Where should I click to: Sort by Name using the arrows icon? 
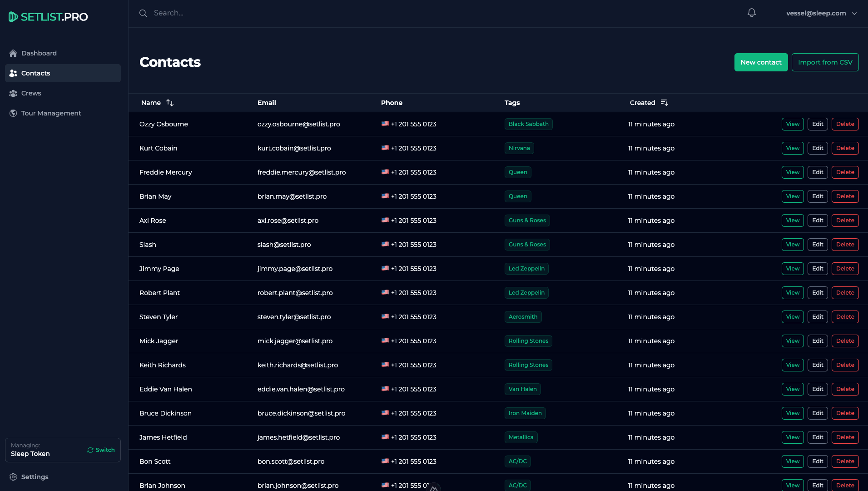[x=170, y=103]
